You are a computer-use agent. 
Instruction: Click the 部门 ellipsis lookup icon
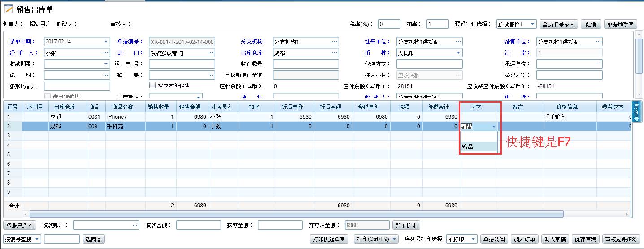click(x=211, y=53)
